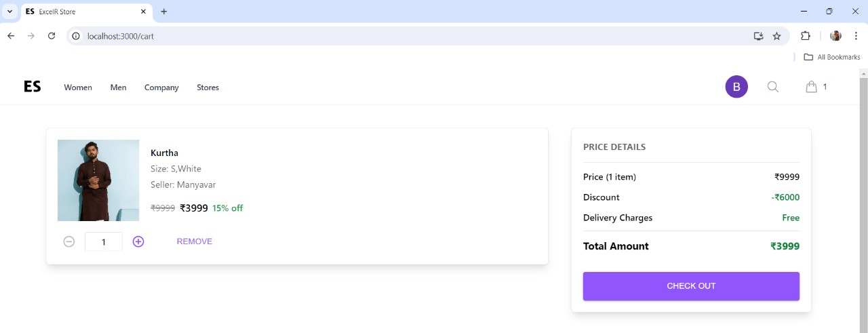Open the Men menu
868x333 pixels.
[118, 87]
